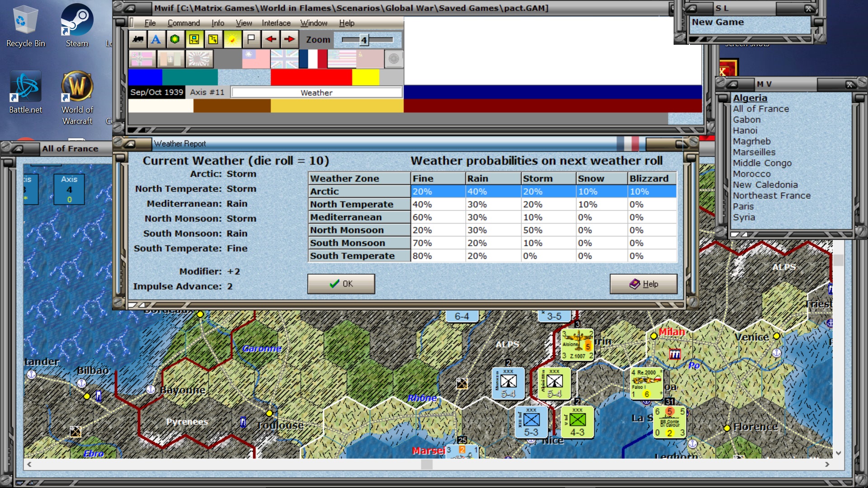Choose All of France in M V list
Viewport: 868px width, 488px height.
click(761, 109)
